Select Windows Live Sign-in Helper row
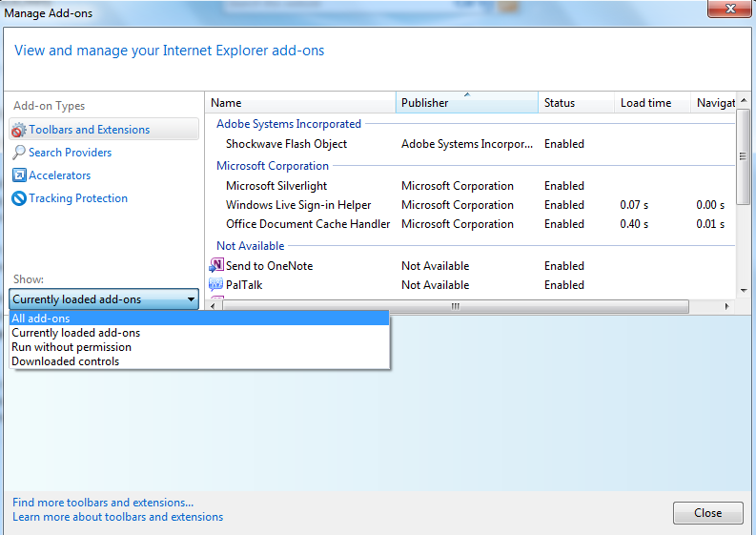756x535 pixels. (470, 205)
